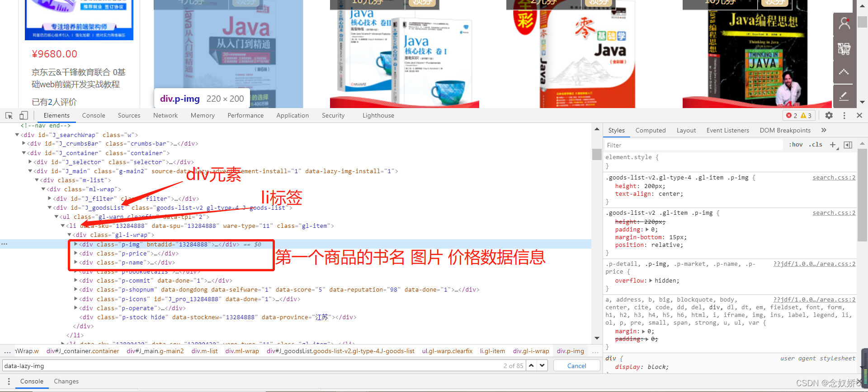Add new style rule plus icon

coord(833,145)
